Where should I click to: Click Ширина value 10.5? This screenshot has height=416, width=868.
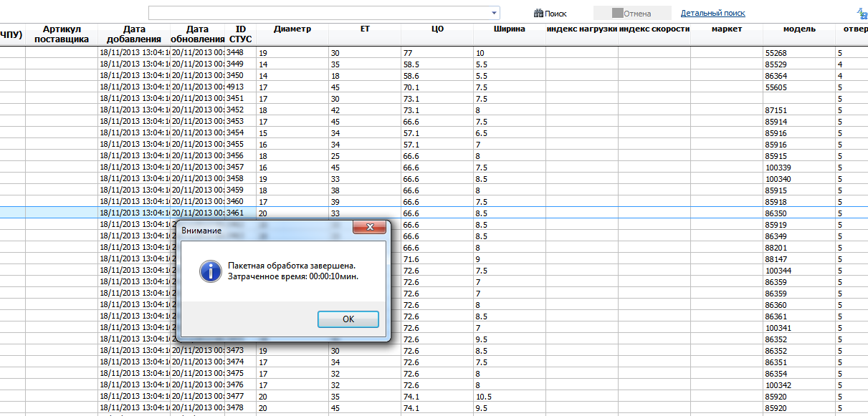[x=482, y=397]
